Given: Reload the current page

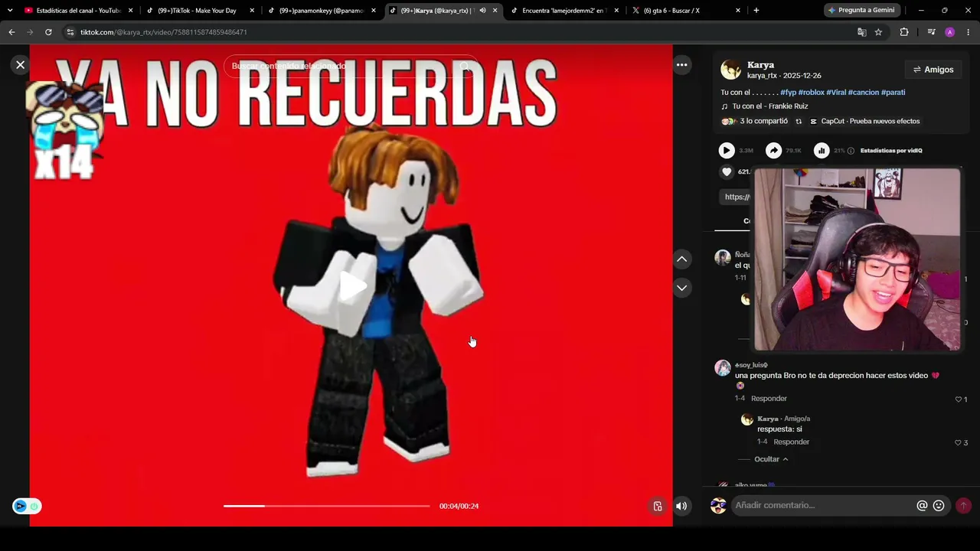Looking at the screenshot, I should [x=48, y=32].
